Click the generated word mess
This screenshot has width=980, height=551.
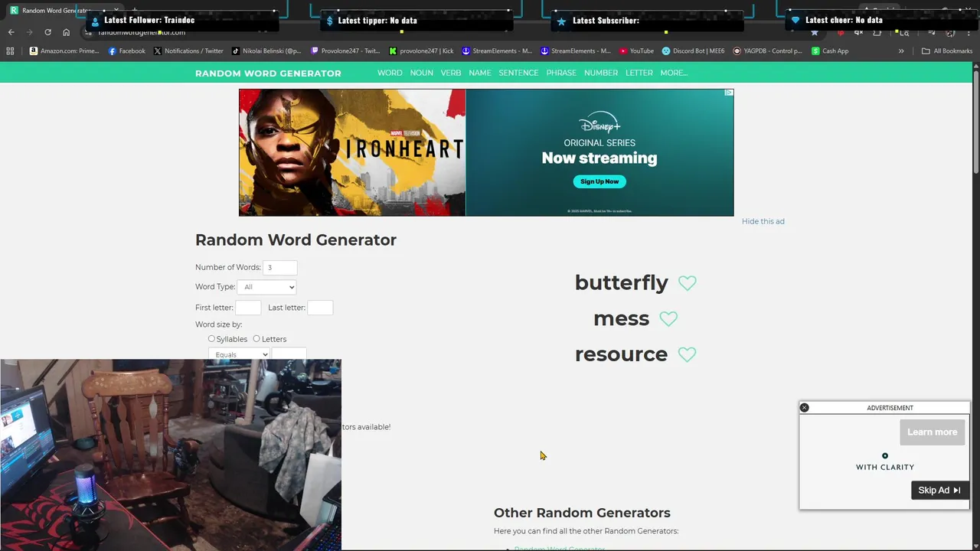click(621, 318)
